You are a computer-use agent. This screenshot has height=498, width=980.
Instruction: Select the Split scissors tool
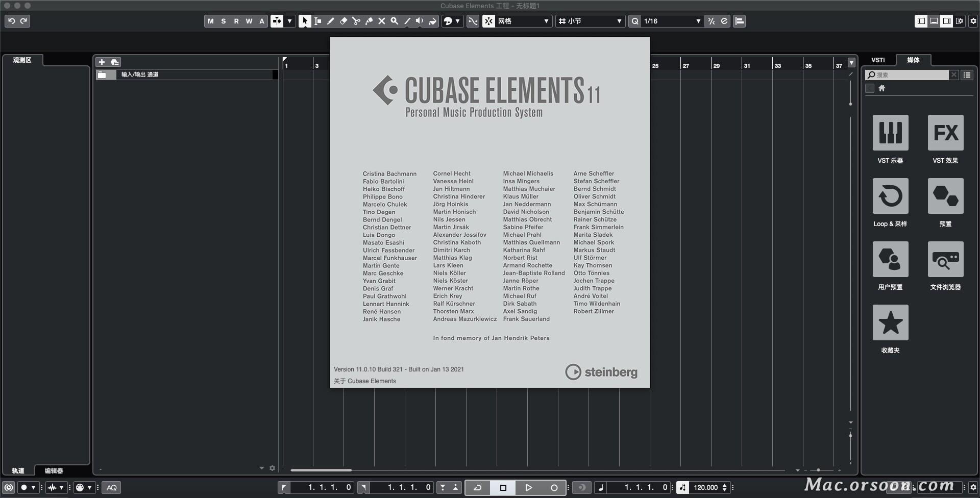356,21
